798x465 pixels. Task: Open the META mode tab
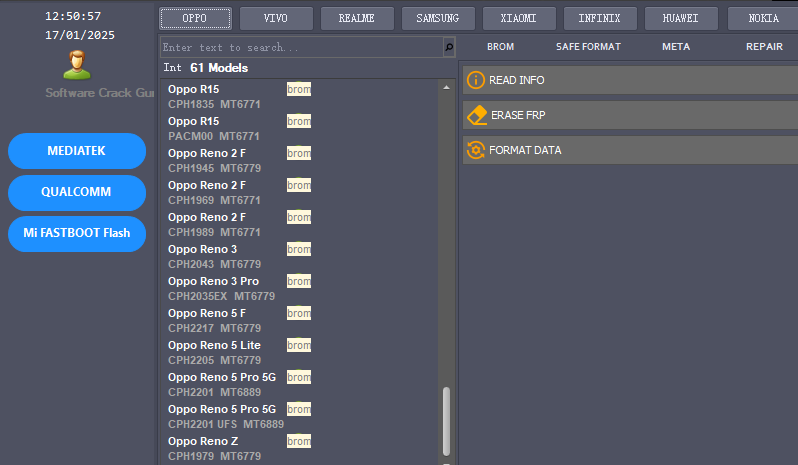(x=676, y=47)
